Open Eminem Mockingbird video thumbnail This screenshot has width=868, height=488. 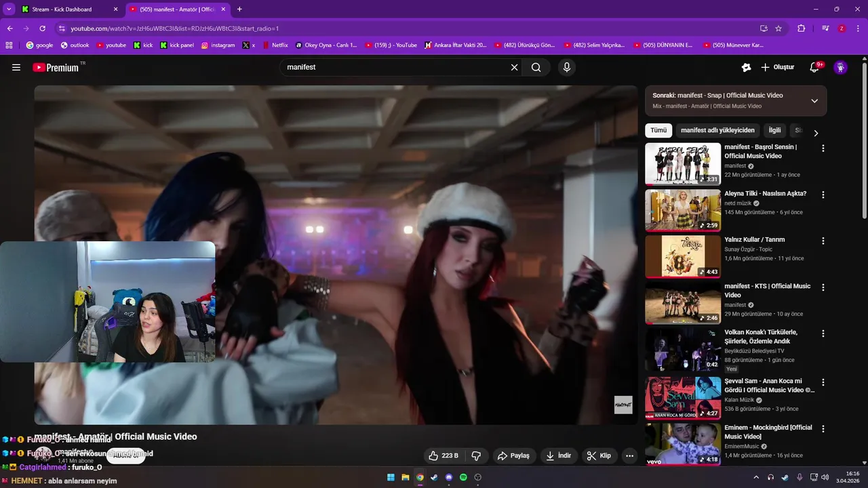click(x=683, y=445)
